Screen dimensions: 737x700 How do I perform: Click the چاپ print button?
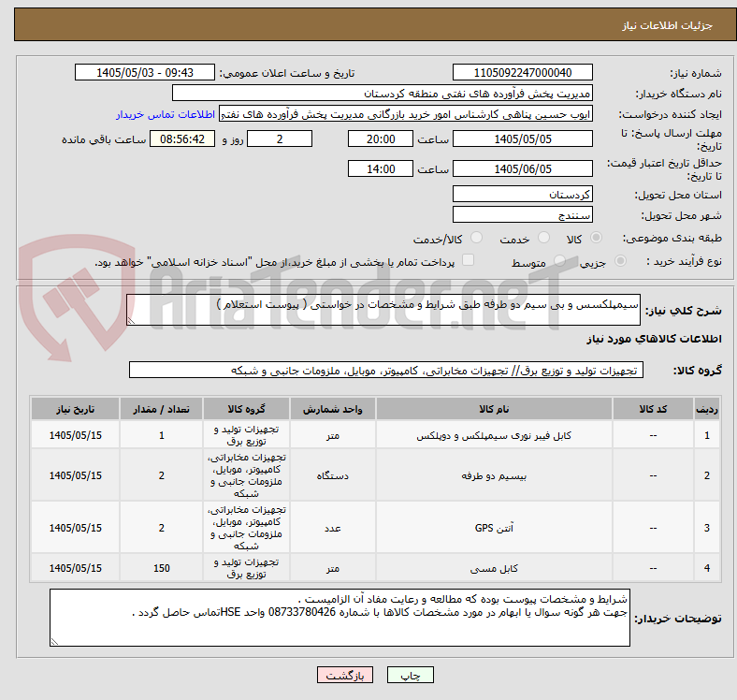(x=410, y=675)
